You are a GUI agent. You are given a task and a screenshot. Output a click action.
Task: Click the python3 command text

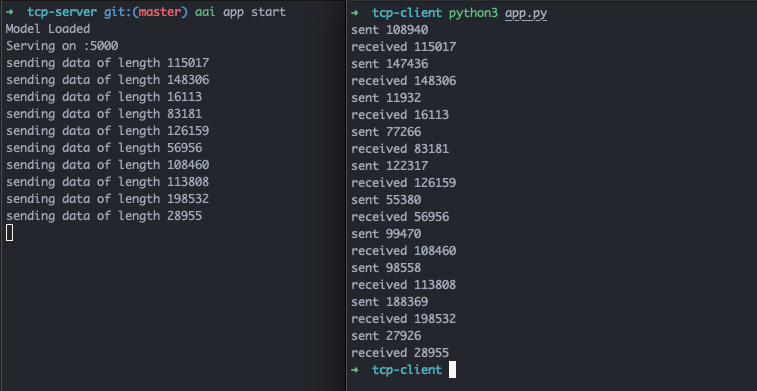coord(473,14)
